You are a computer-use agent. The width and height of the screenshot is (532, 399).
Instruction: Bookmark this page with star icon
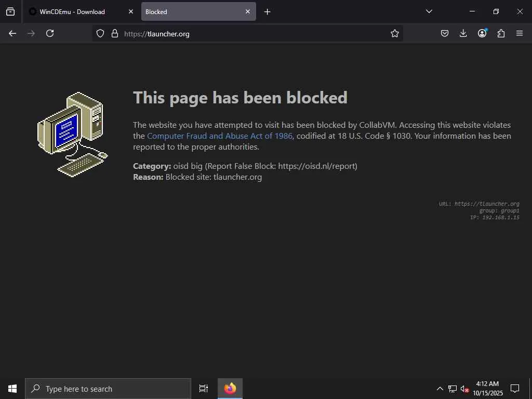[x=395, y=33]
